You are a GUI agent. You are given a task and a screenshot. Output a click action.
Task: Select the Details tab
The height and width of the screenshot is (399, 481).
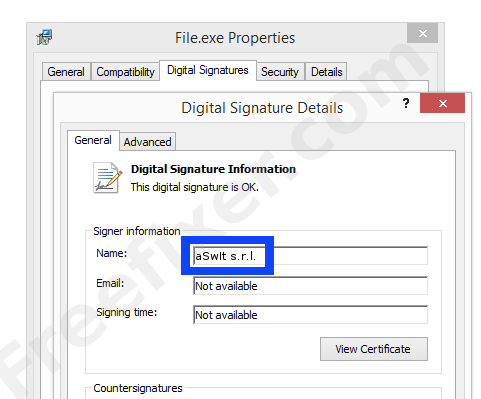pyautogui.click(x=326, y=72)
